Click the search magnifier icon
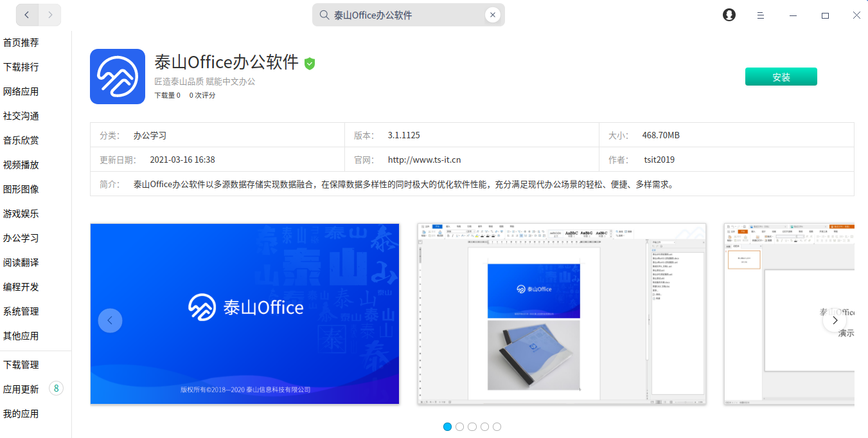 [x=324, y=15]
